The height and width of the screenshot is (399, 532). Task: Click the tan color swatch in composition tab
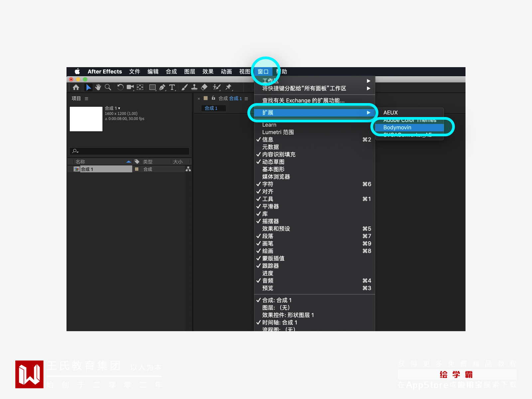206,98
